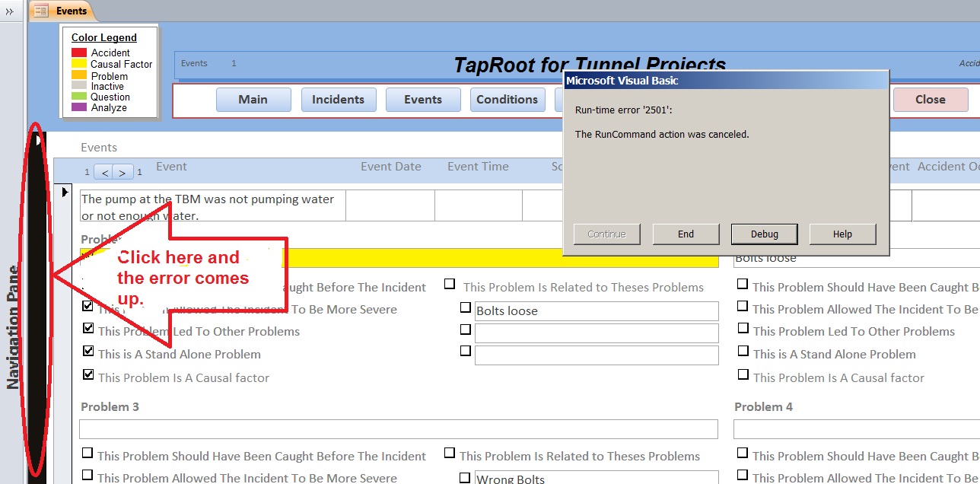Click the empty Problem 3 text field
This screenshot has width=980, height=484.
pos(399,429)
